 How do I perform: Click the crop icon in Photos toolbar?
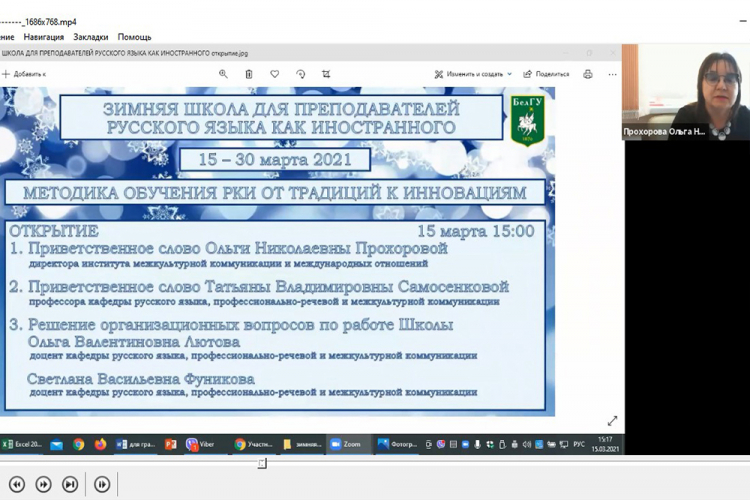[x=326, y=74]
